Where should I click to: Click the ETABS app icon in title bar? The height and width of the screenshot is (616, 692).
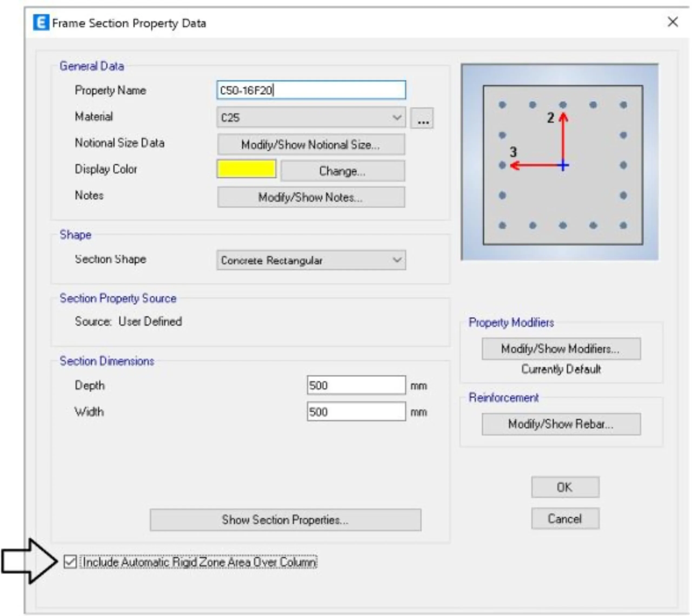coord(41,23)
